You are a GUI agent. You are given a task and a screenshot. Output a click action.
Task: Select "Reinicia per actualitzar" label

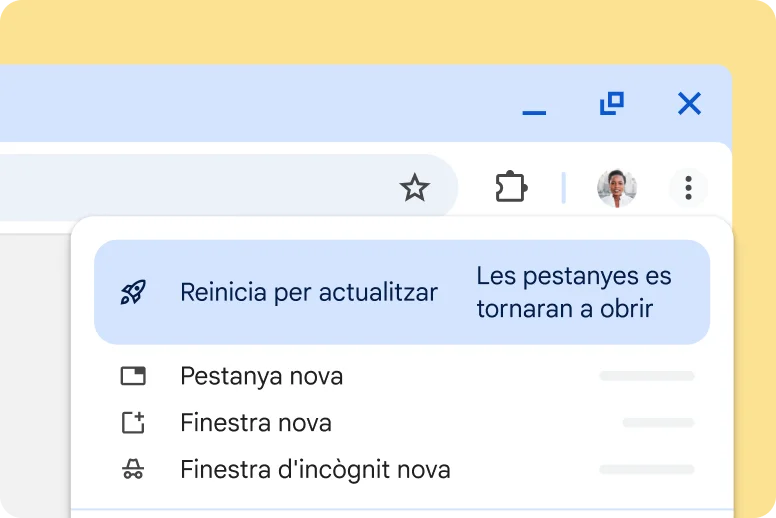308,292
